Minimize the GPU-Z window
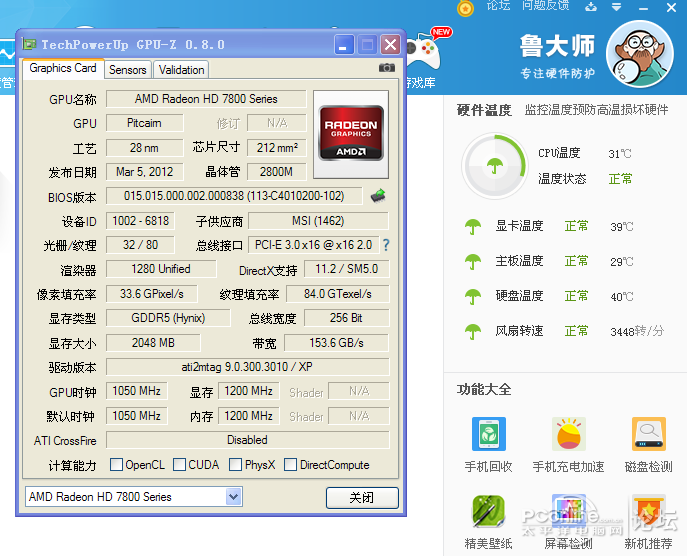 [344, 45]
